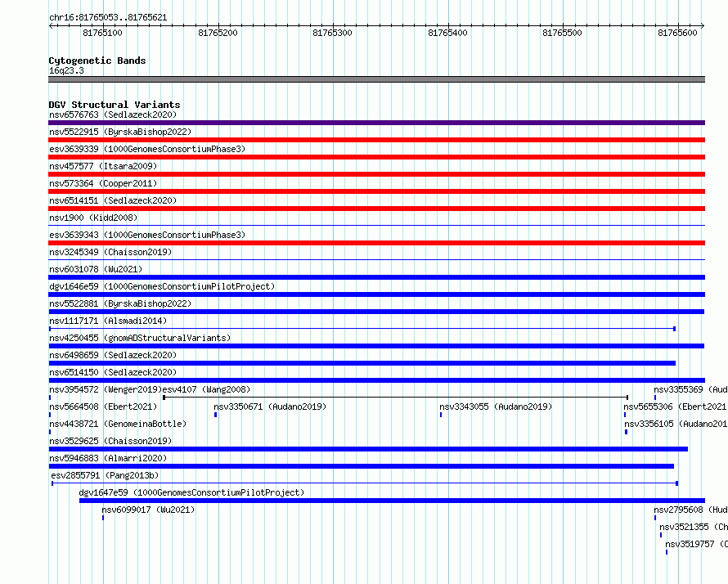The width and height of the screenshot is (728, 584).
Task: Select the nsv2795608 variant label
Action: point(690,510)
